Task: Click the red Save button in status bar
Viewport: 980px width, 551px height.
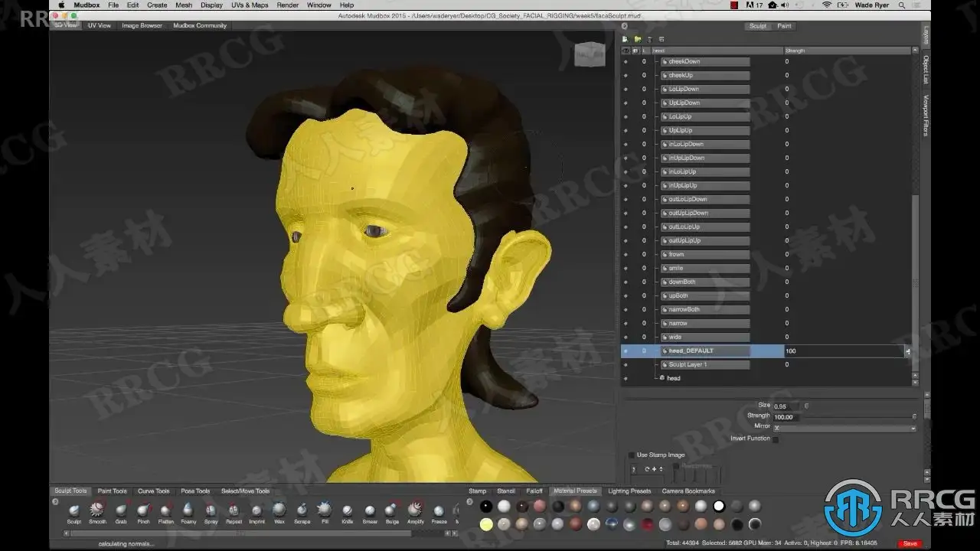Action: pos(910,543)
